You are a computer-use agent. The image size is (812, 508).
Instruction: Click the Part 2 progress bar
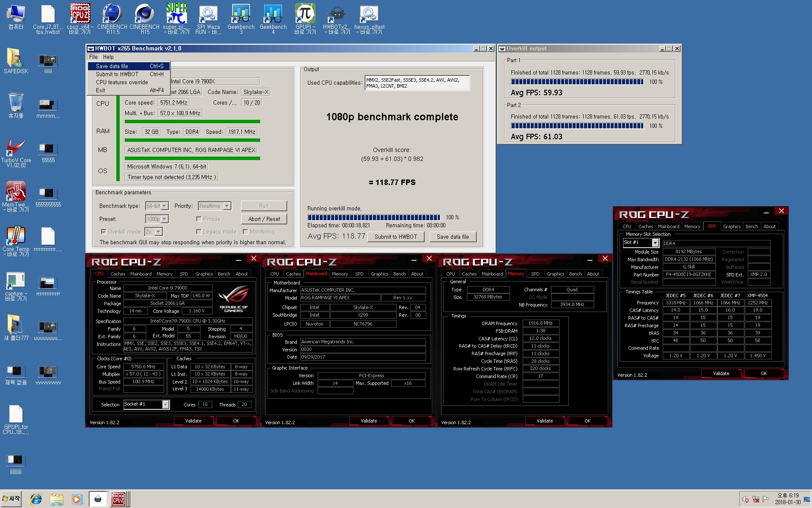coord(577,126)
